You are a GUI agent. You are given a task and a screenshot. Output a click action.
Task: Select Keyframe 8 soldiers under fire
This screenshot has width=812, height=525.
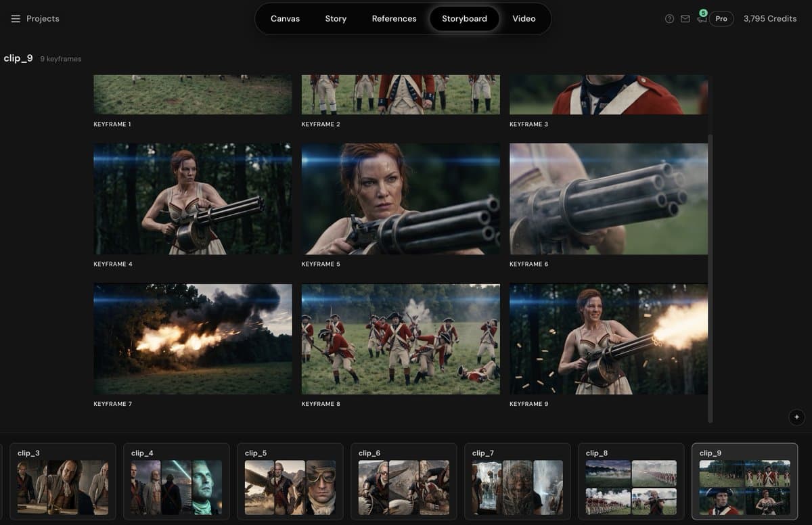click(x=401, y=339)
